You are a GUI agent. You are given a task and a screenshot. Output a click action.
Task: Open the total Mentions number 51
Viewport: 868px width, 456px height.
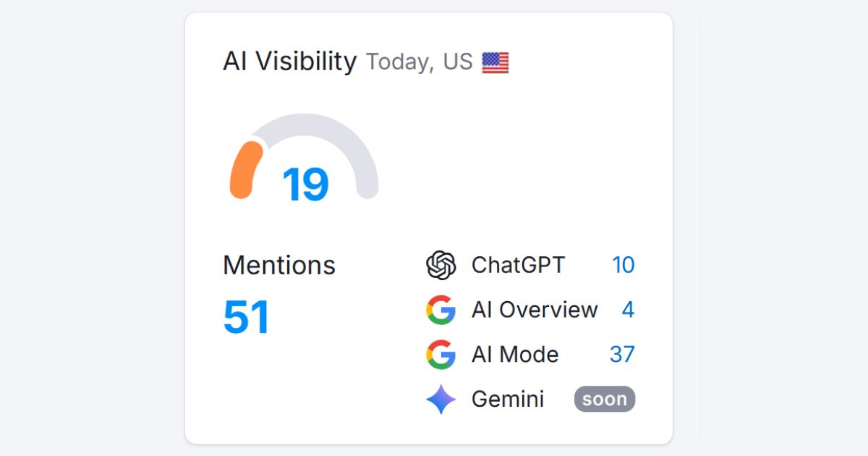pyautogui.click(x=246, y=317)
